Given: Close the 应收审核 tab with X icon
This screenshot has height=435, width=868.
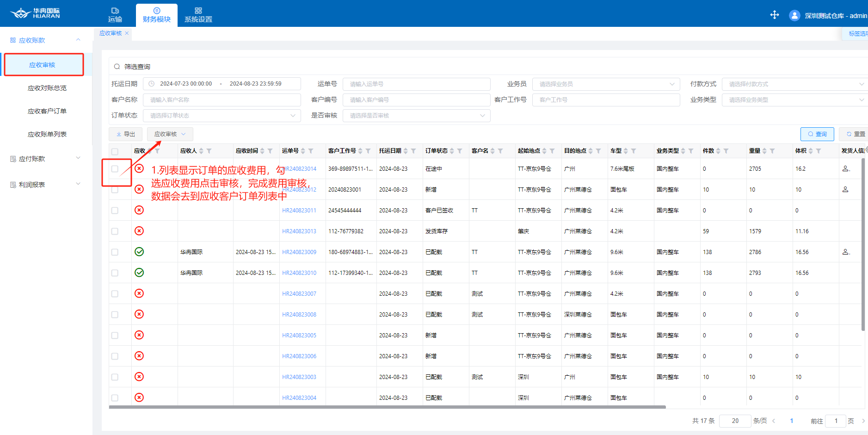Looking at the screenshot, I should click(127, 33).
